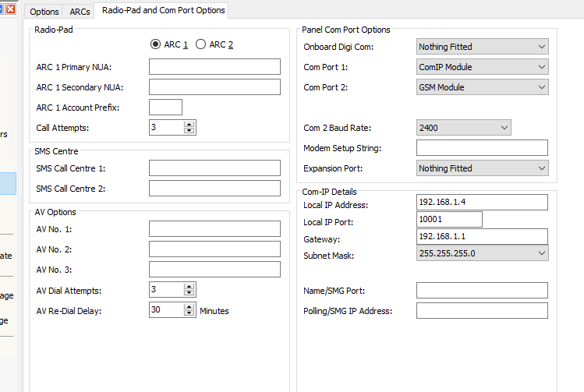Click the SMS Call Centre 1 field
Viewport: 584px width, 392px height.
click(214, 168)
